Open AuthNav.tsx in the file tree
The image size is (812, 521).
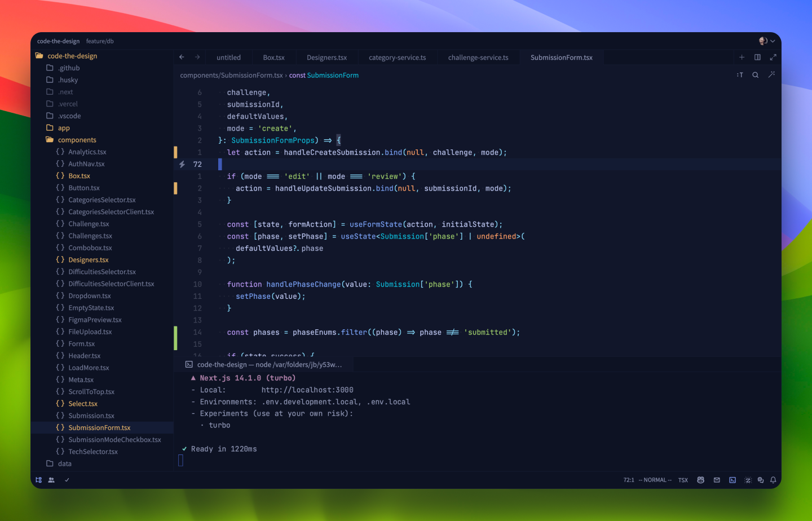pos(102,164)
